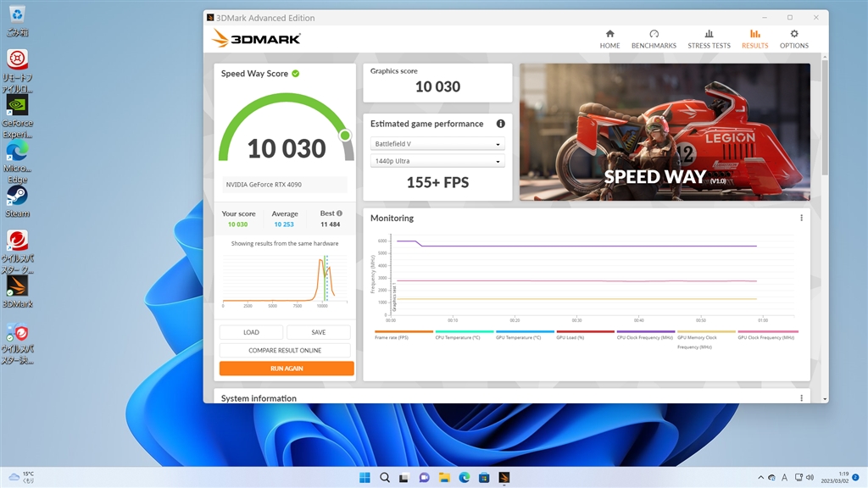Click the best score value 11 484
The image size is (868, 488).
[331, 225]
